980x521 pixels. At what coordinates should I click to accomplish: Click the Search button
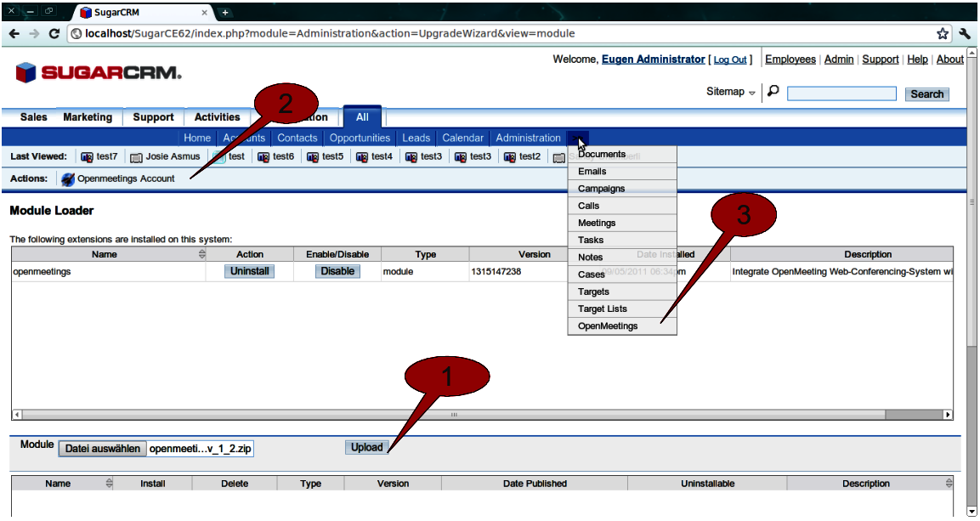(x=926, y=93)
